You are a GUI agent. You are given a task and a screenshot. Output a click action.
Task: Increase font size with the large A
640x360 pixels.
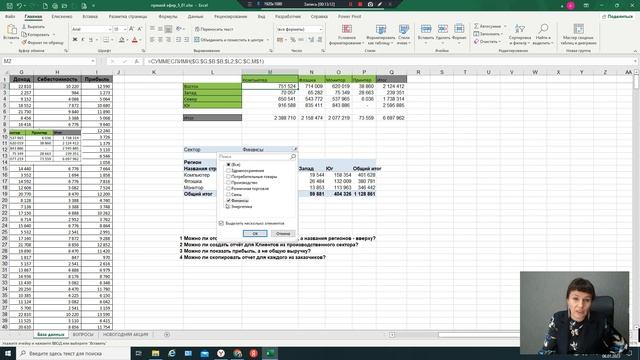pos(131,29)
